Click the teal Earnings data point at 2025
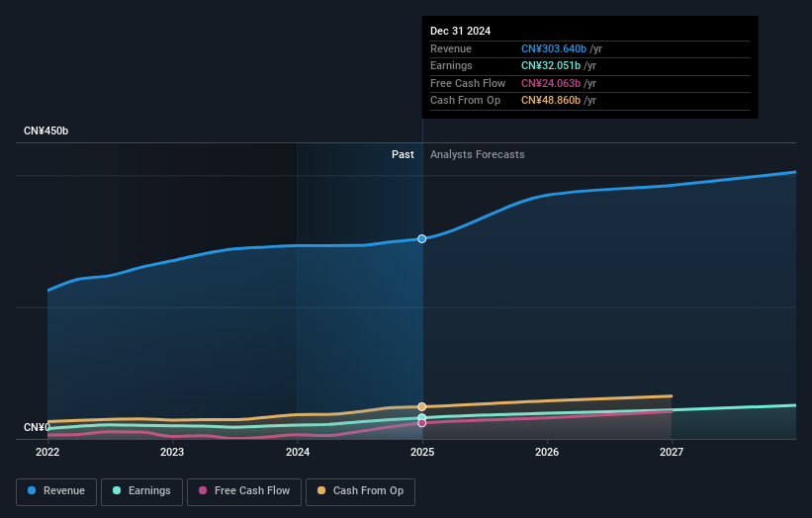Image resolution: width=812 pixels, height=518 pixels. tap(422, 417)
